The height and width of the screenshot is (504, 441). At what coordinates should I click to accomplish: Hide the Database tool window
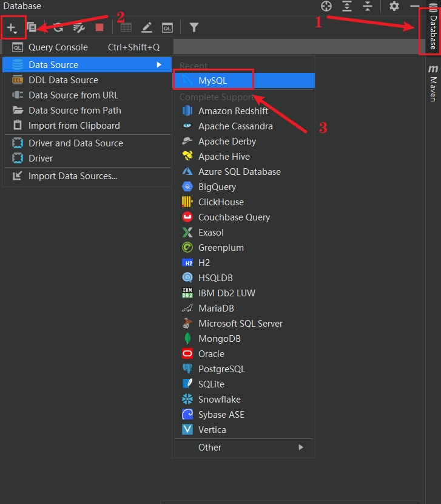click(x=415, y=6)
